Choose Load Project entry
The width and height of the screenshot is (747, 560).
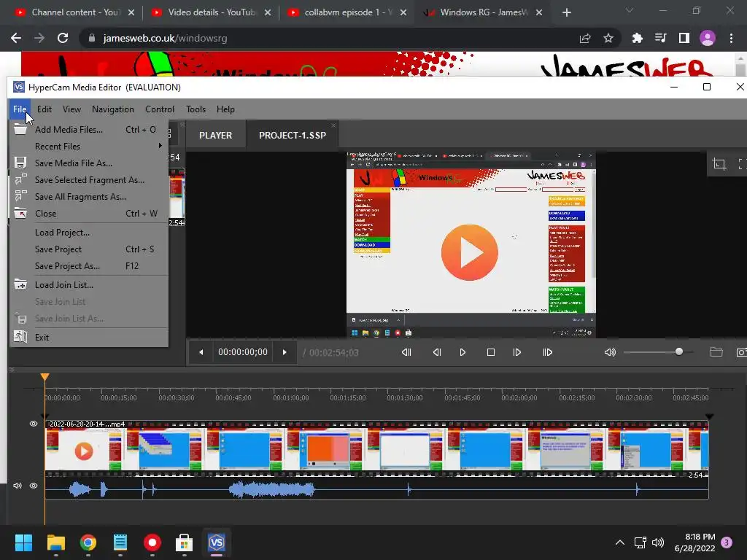point(89,233)
